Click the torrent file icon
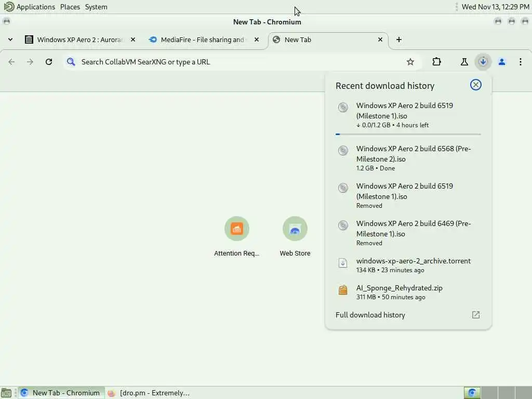Screen dimensions: 532x399 (343, 263)
